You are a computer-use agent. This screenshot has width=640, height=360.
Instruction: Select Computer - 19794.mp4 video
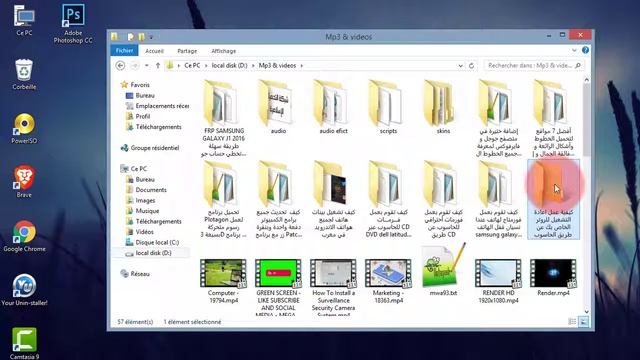[x=223, y=281]
